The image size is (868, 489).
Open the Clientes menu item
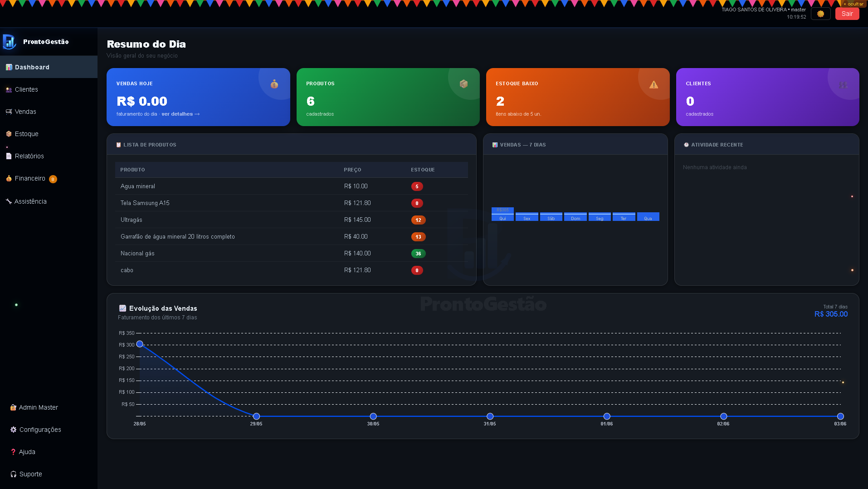[26, 89]
